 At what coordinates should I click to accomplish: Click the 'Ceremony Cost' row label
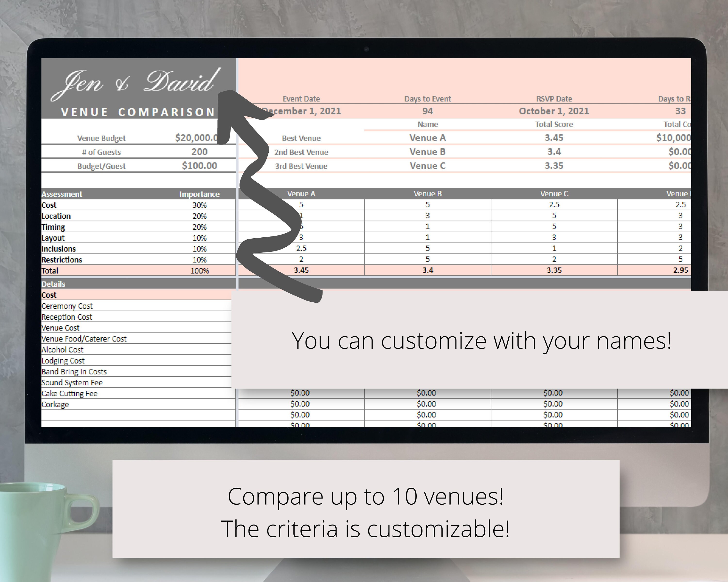tap(67, 306)
